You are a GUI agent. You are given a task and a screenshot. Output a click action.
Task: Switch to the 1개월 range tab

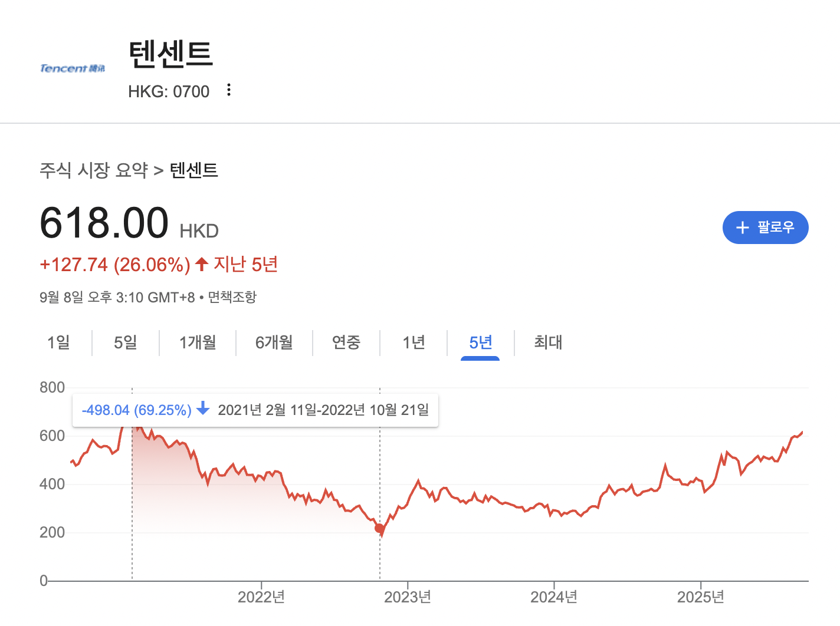coord(198,342)
